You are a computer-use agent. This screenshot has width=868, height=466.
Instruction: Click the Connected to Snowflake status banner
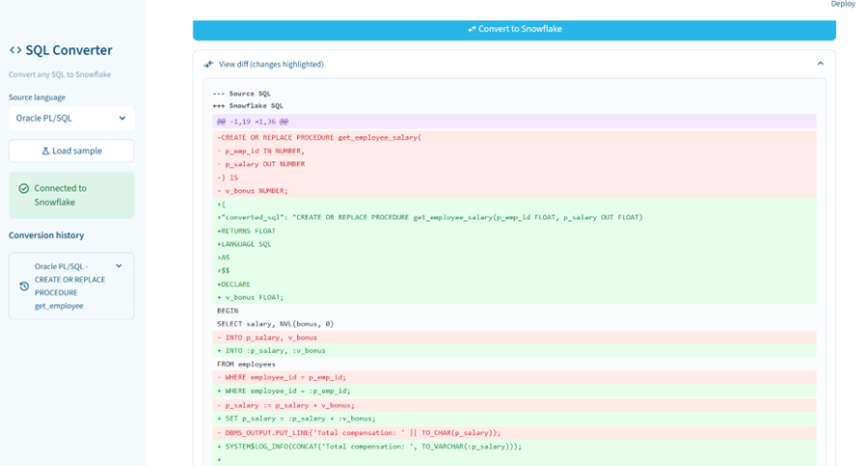click(x=71, y=195)
